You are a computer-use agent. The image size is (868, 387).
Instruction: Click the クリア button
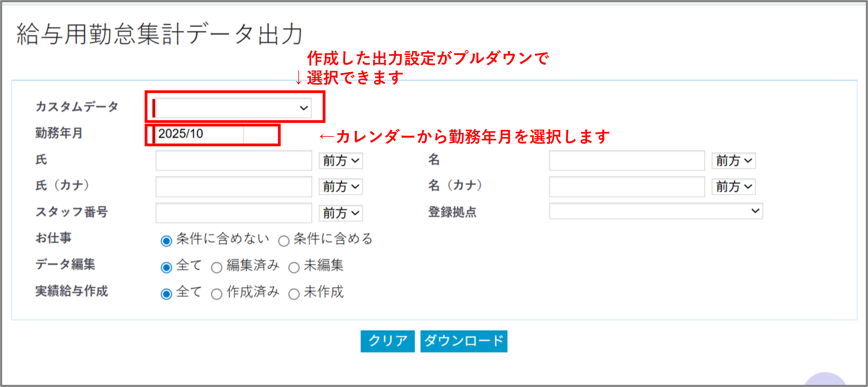click(387, 341)
